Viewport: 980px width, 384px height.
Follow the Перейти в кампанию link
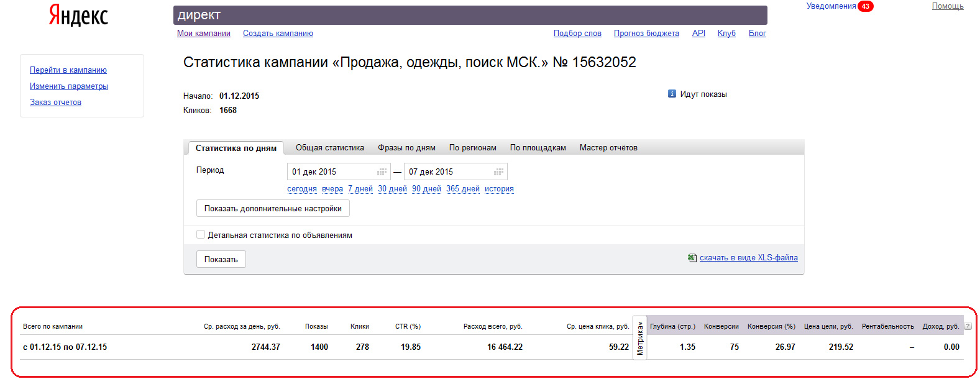pyautogui.click(x=68, y=70)
